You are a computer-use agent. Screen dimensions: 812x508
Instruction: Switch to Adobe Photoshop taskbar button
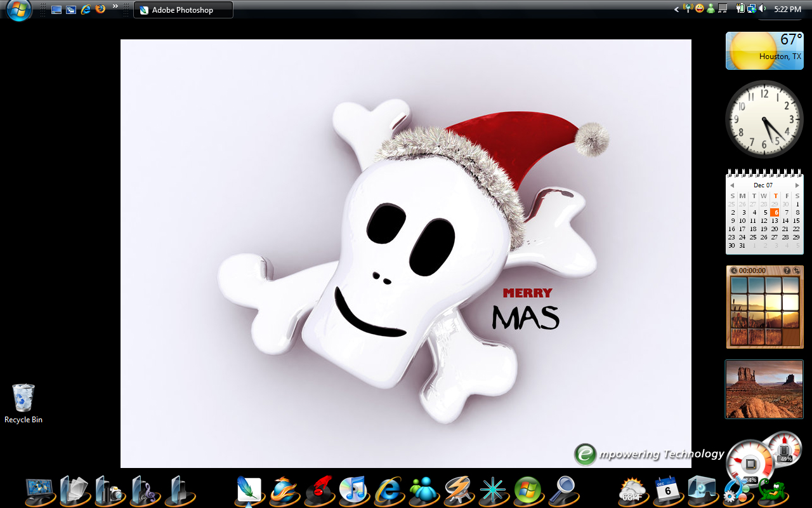pyautogui.click(x=183, y=10)
